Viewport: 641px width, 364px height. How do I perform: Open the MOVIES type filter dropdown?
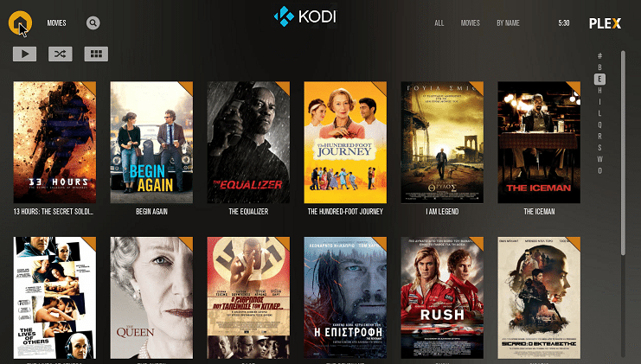pos(470,23)
